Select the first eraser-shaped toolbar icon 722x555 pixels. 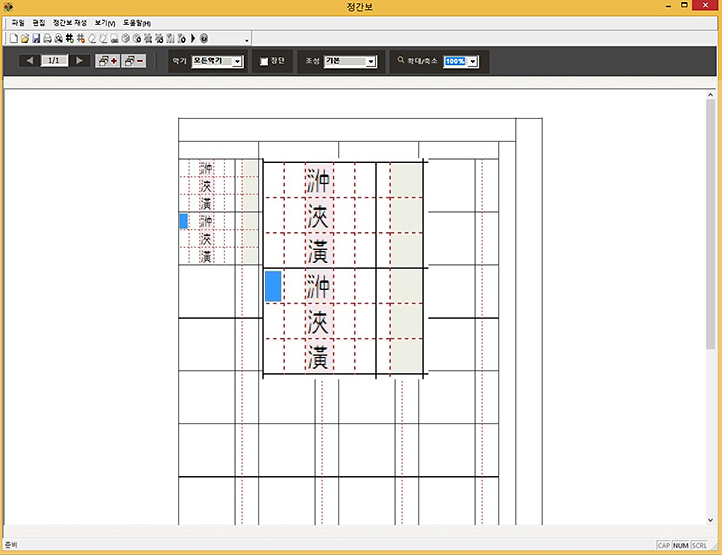92,38
